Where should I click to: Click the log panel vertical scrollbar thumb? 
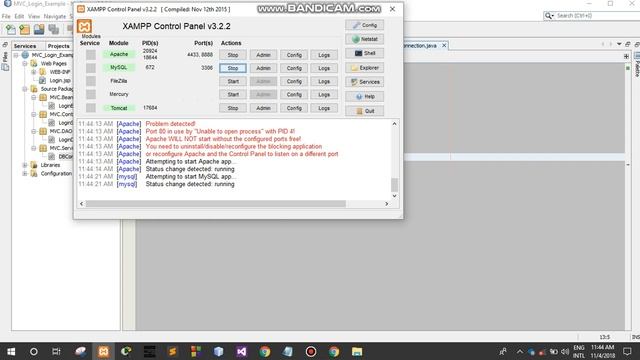394,184
